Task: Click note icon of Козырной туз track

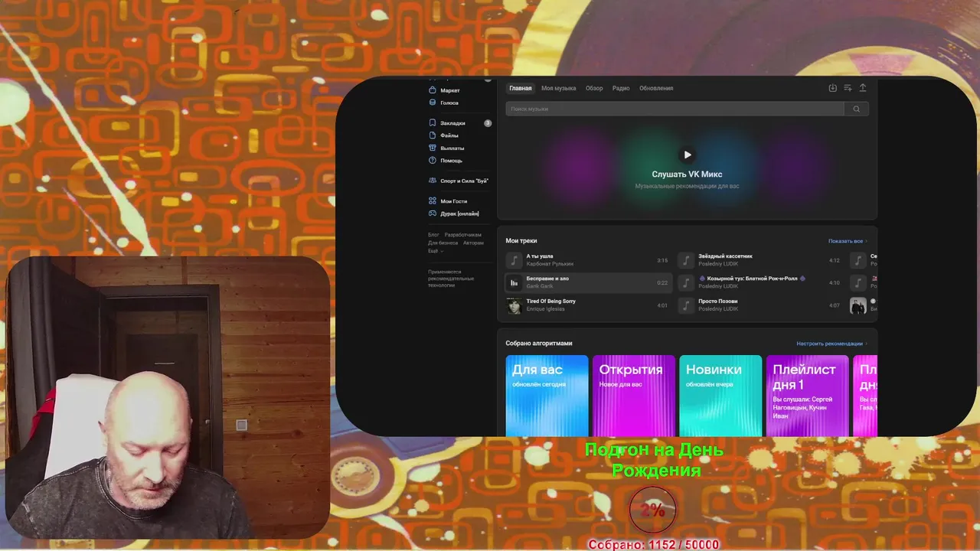Action: pos(686,283)
